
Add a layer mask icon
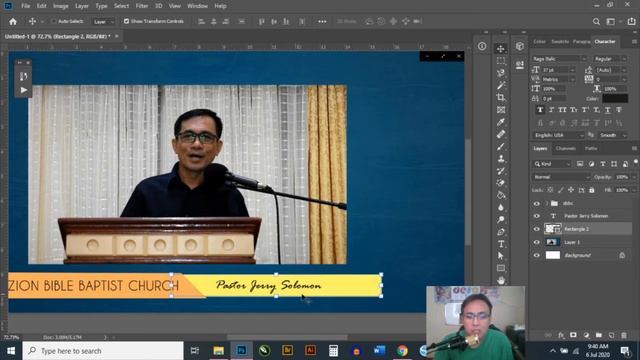pyautogui.click(x=573, y=335)
